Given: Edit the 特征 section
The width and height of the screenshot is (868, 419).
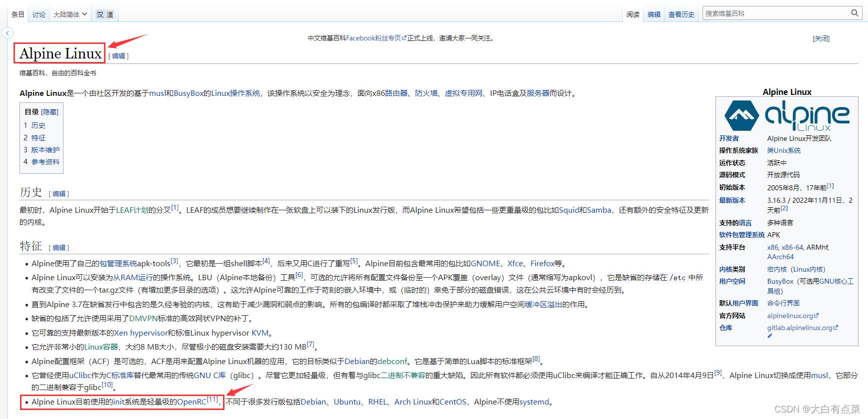Looking at the screenshot, I should tap(59, 248).
